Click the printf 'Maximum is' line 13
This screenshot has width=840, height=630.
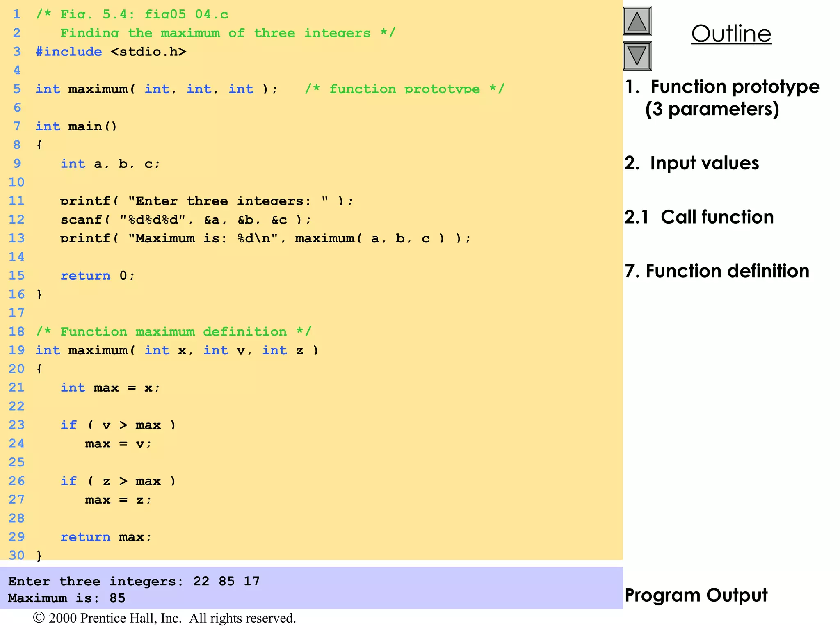pyautogui.click(x=266, y=238)
